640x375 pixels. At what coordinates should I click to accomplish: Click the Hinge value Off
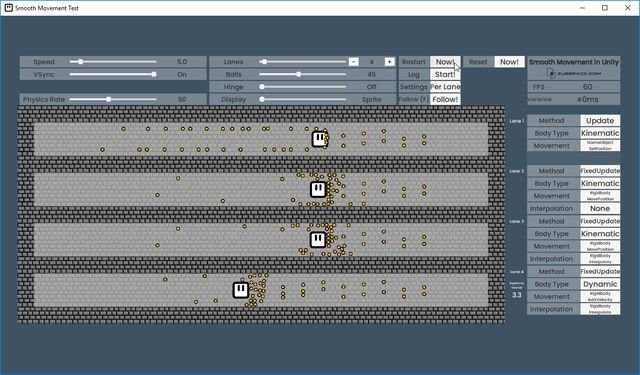pyautogui.click(x=371, y=87)
